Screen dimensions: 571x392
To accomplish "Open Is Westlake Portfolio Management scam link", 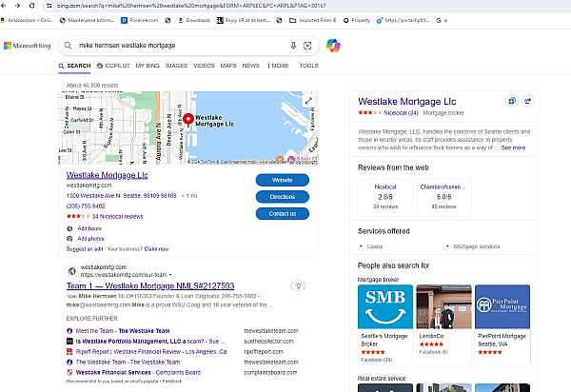I will 150,342.
